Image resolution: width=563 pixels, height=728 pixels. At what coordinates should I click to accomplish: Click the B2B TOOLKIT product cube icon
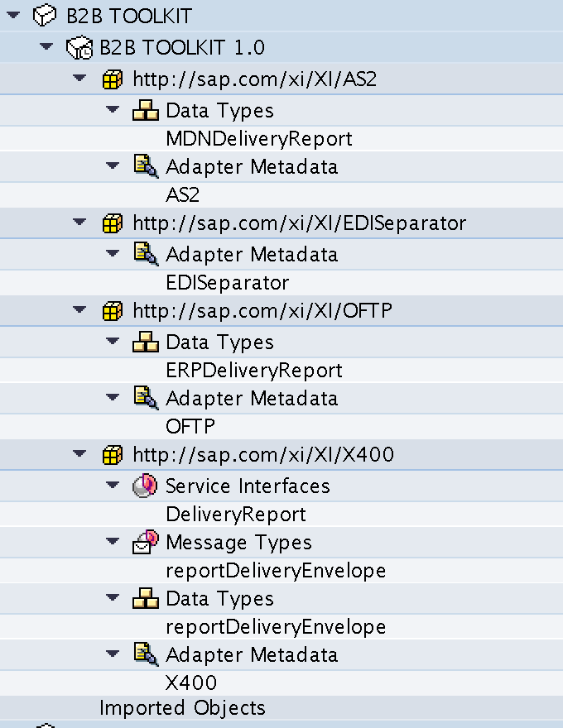pyautogui.click(x=45, y=16)
